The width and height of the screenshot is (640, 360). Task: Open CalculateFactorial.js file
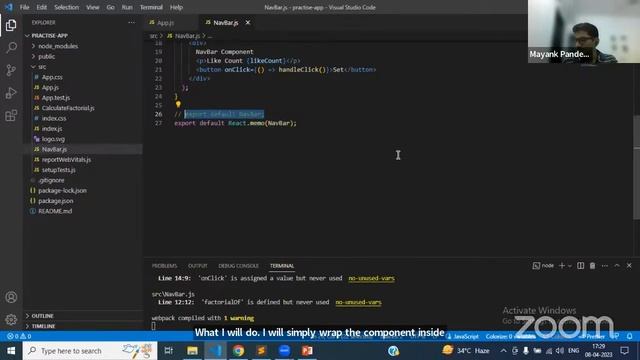click(x=68, y=108)
